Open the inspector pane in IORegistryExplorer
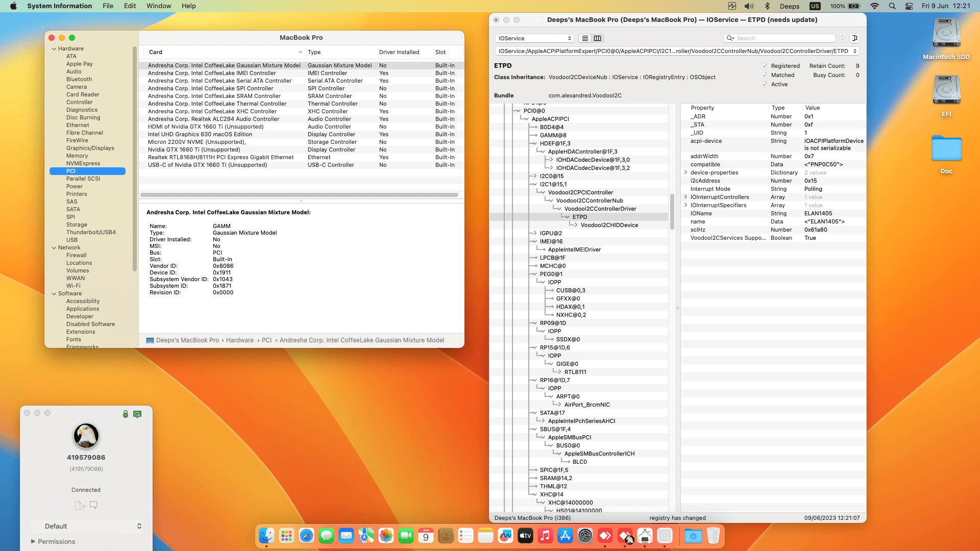The height and width of the screenshot is (551, 980). point(855,38)
